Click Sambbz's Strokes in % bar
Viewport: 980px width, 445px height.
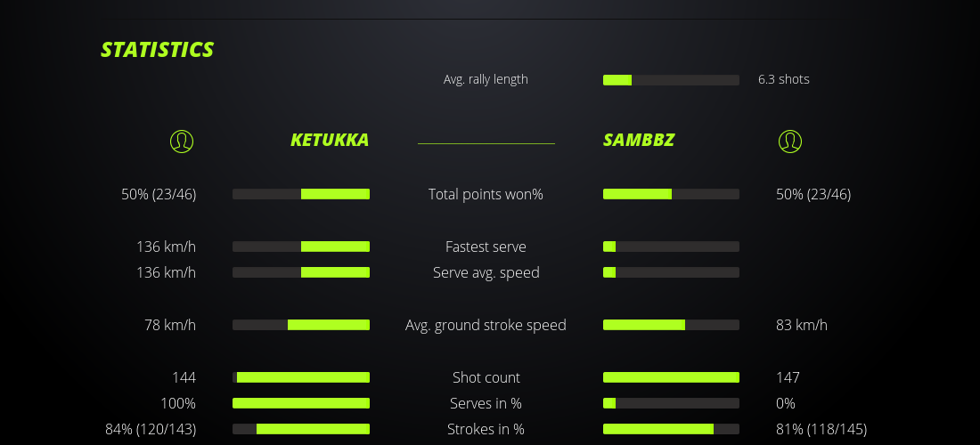(x=671, y=429)
